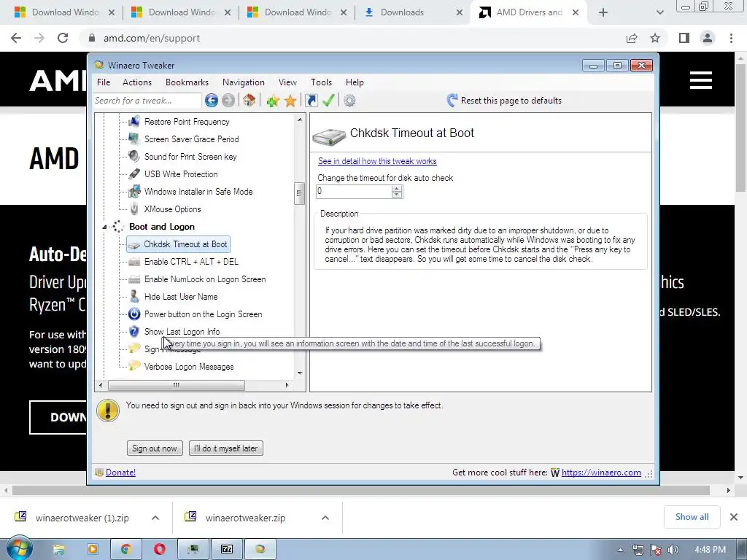Click I'll do it myself later button
The image size is (747, 560).
[x=226, y=448]
